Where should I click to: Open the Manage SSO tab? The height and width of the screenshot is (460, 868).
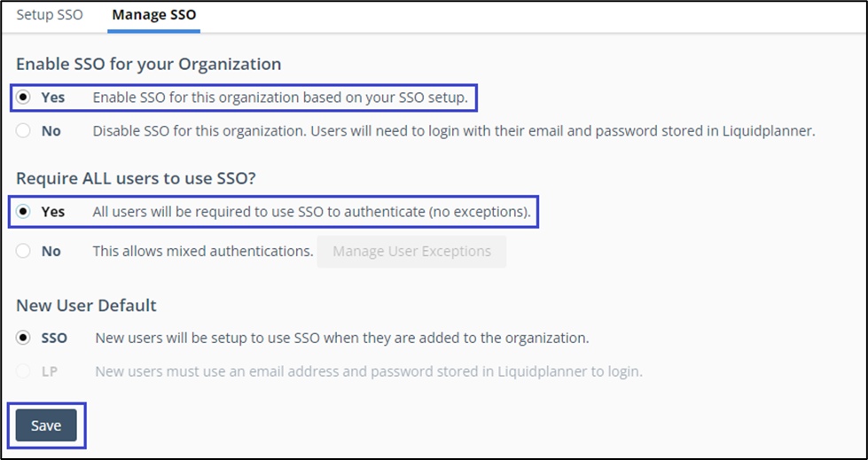(x=153, y=15)
